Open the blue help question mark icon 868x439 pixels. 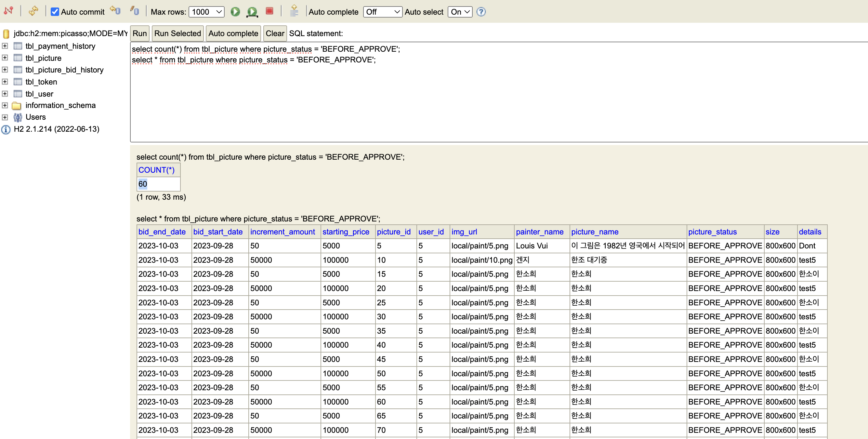point(481,12)
